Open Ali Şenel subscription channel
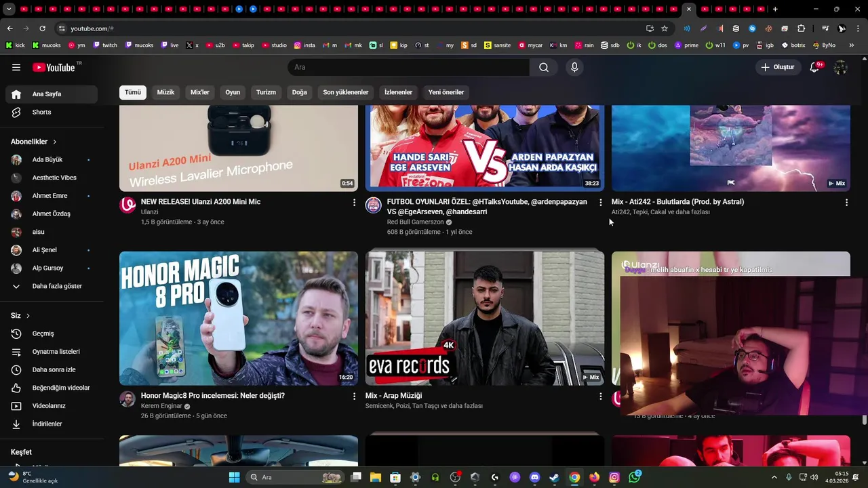This screenshot has width=868, height=488. pyautogui.click(x=52, y=250)
